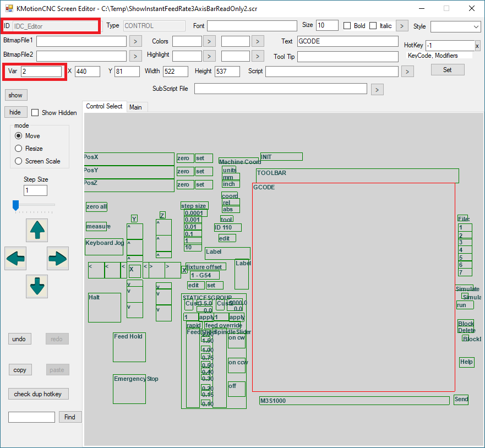Click the right arrow move button
Screen dimensions: 485x448
point(57,258)
